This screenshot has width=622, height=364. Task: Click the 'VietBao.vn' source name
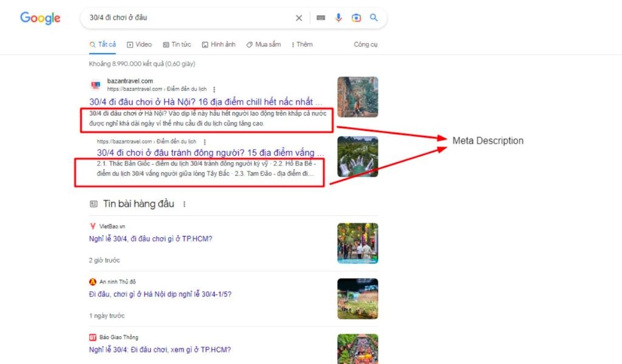pos(112,226)
